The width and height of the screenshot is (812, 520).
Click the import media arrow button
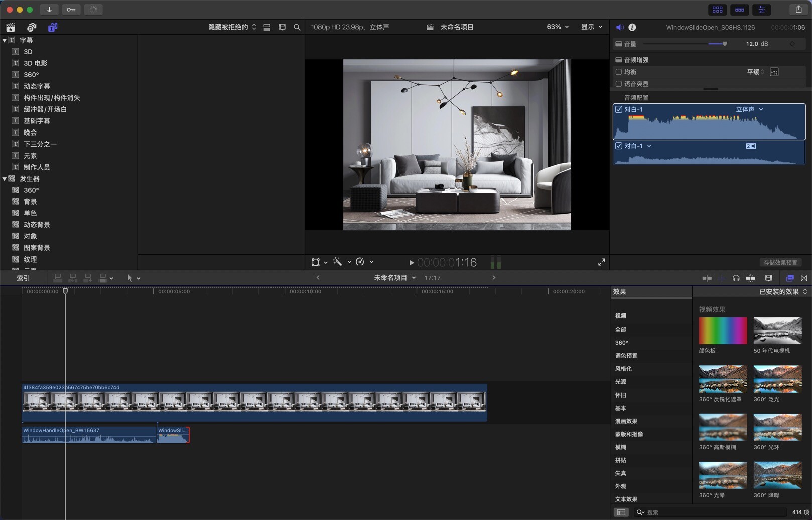[49, 10]
